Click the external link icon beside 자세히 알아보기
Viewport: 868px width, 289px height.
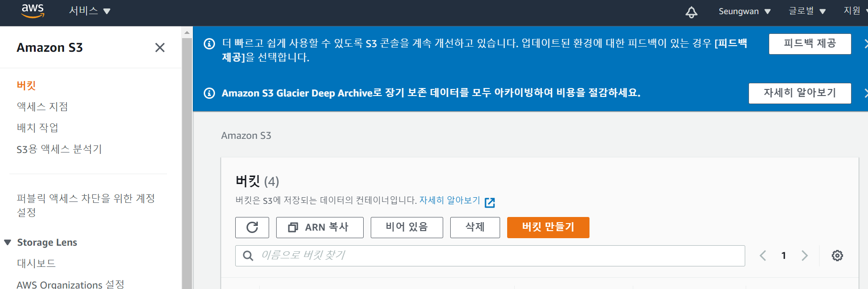pyautogui.click(x=490, y=202)
